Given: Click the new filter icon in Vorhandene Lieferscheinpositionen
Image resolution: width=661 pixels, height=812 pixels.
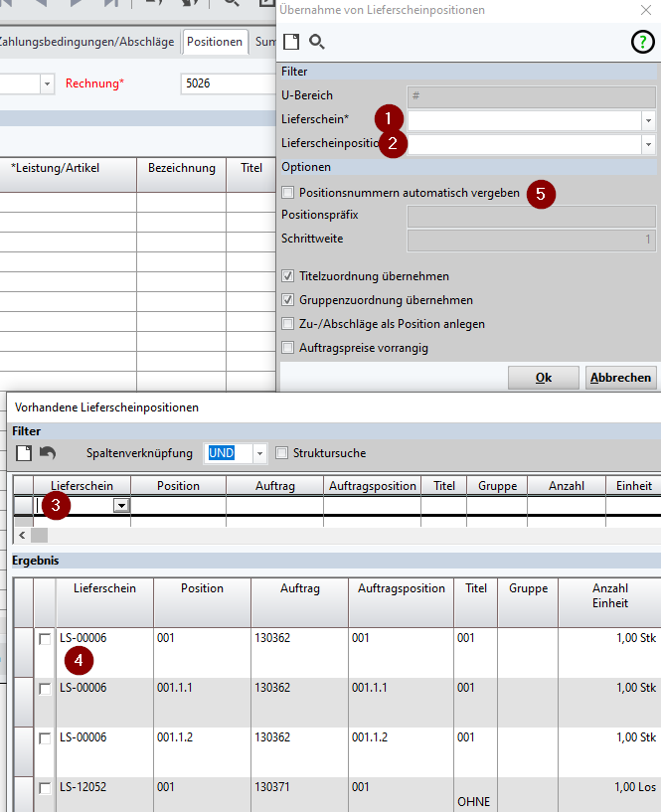Looking at the screenshot, I should pos(23,453).
